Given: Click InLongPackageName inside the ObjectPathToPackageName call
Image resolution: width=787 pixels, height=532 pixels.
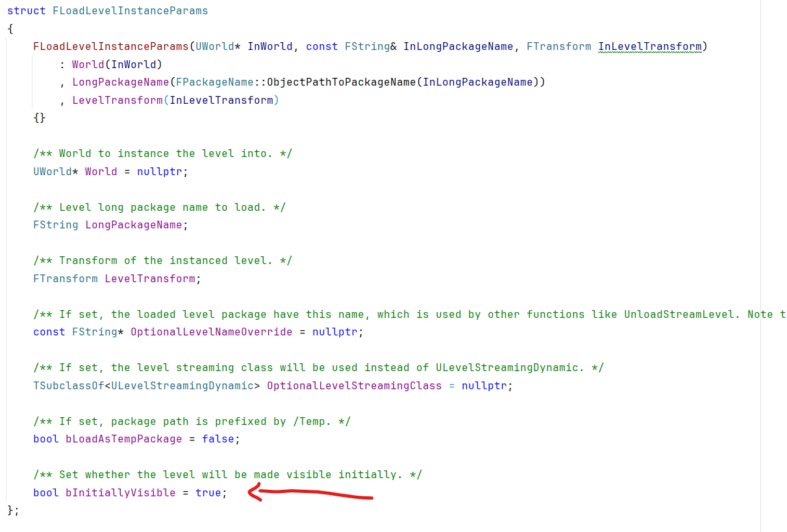Looking at the screenshot, I should tap(478, 82).
